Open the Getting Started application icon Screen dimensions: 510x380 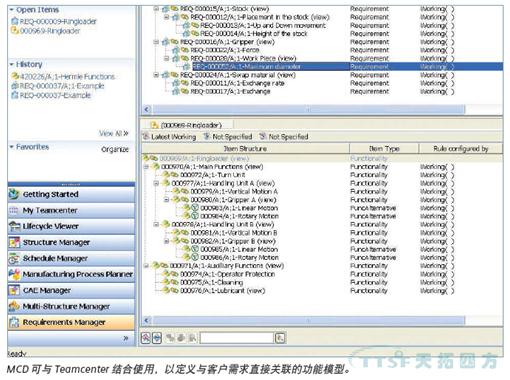click(14, 194)
